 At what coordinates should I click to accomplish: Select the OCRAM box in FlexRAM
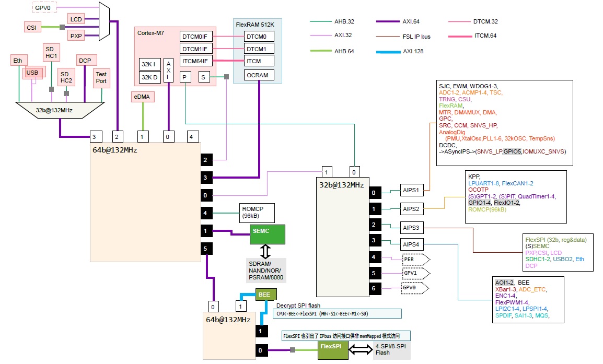point(259,75)
